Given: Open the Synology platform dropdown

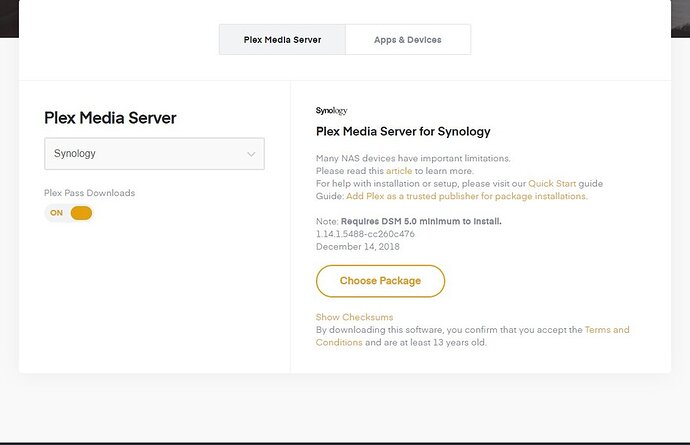Looking at the screenshot, I should click(x=154, y=154).
